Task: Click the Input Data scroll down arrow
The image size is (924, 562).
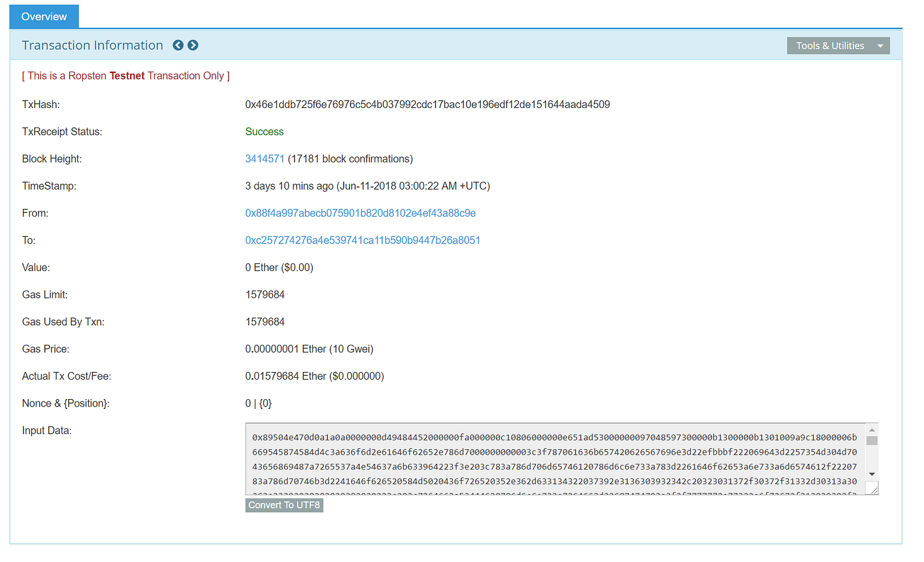Action: (872, 474)
